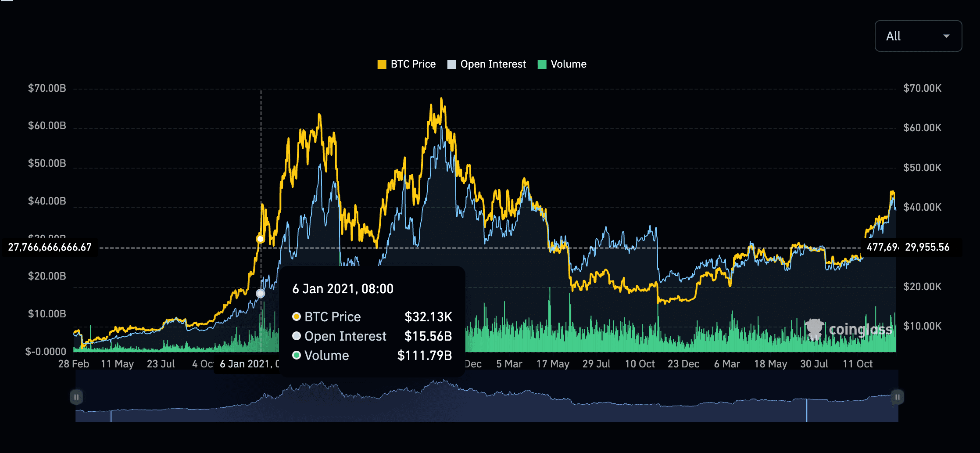
Task: Click the 18 May x-axis label
Action: coord(770,364)
